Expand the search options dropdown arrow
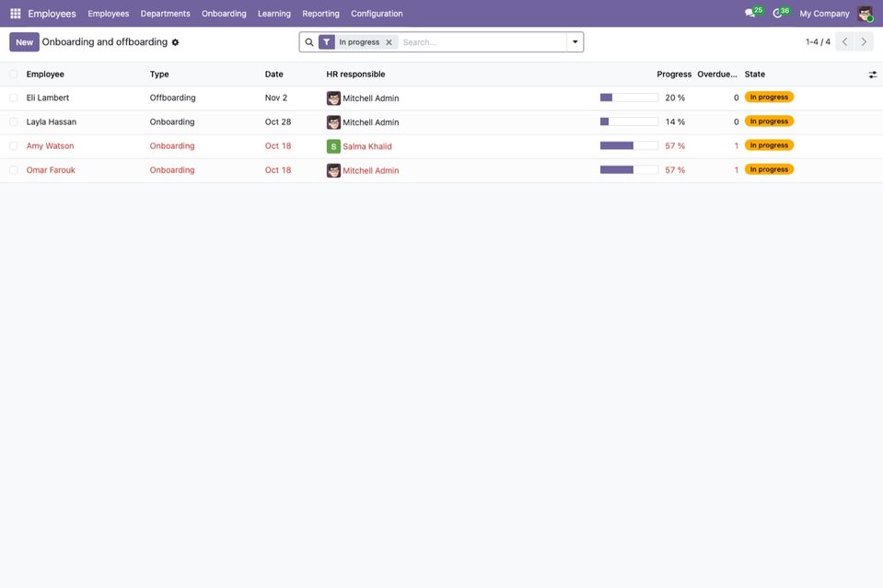The height and width of the screenshot is (588, 883). pyautogui.click(x=575, y=42)
